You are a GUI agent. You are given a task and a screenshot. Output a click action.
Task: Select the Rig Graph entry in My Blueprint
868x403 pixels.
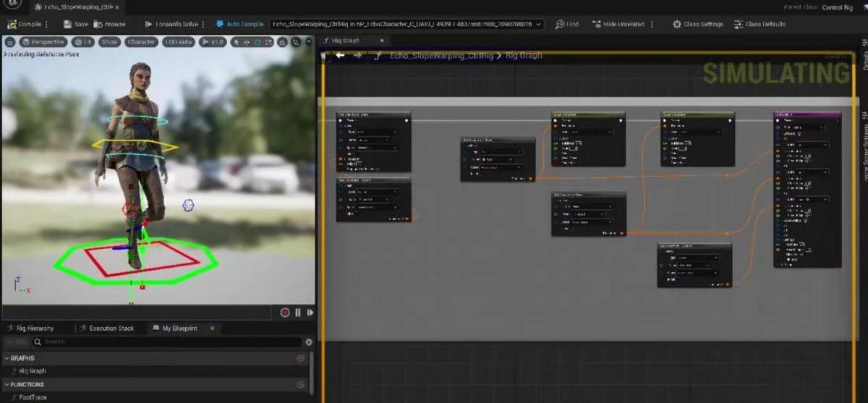coord(33,371)
